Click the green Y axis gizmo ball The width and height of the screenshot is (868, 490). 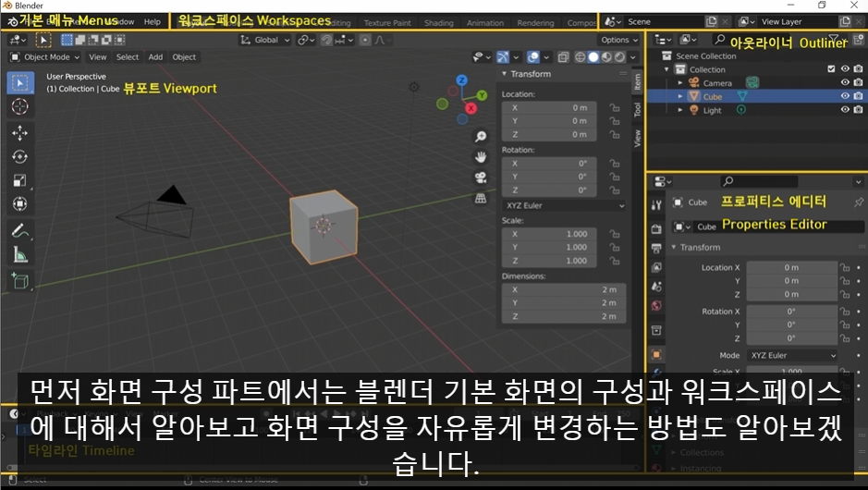[x=483, y=95]
